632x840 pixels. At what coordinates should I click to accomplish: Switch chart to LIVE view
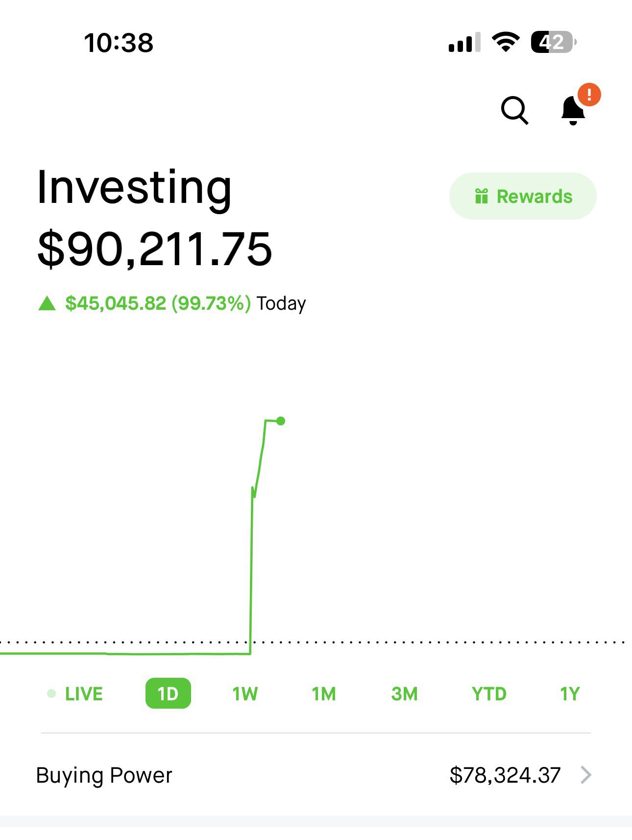[x=75, y=694]
